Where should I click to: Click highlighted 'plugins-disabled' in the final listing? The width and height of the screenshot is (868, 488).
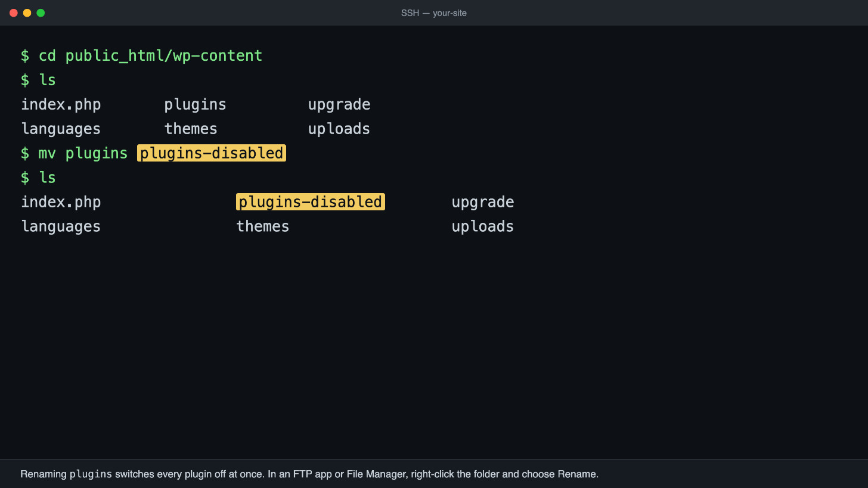[x=311, y=202]
